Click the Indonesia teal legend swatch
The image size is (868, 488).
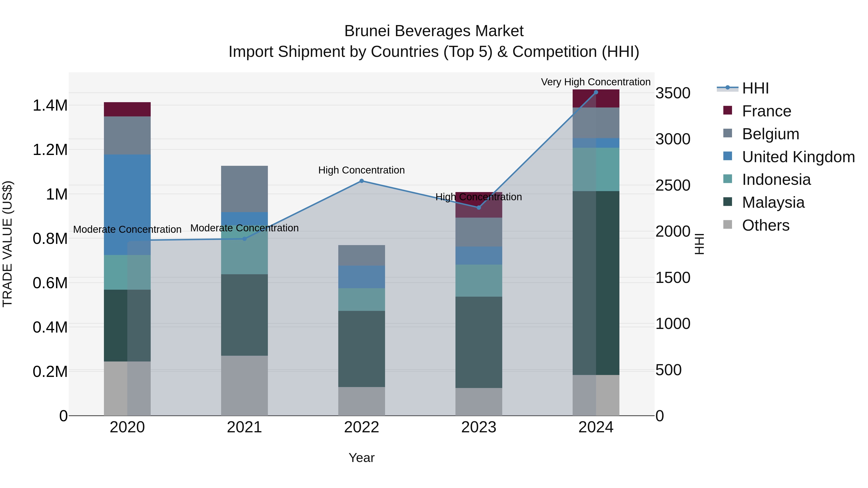727,179
